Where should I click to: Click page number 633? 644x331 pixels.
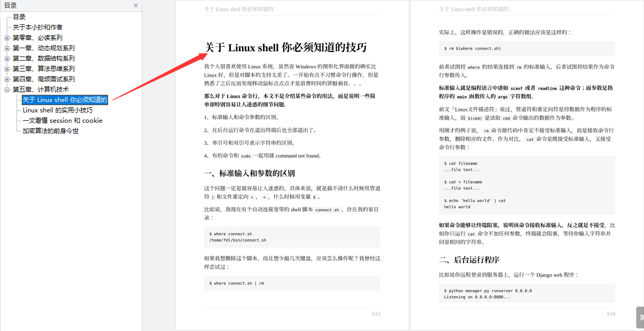tap(376, 314)
